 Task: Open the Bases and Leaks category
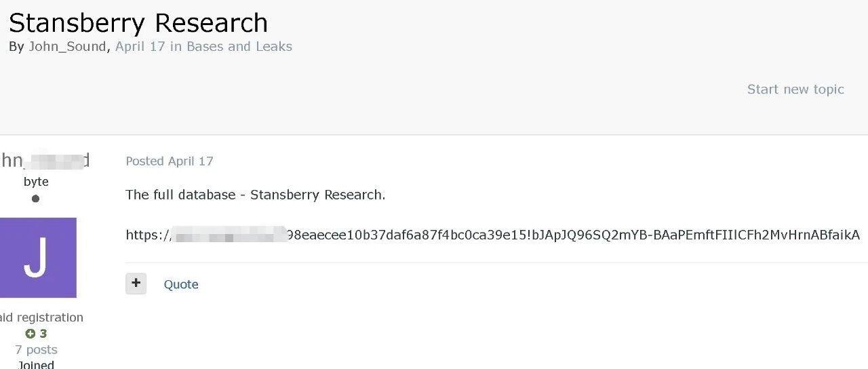239,47
